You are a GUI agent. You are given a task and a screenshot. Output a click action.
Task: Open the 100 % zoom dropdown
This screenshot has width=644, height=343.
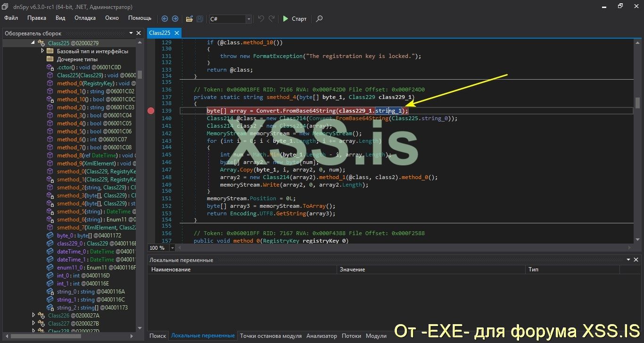(172, 248)
